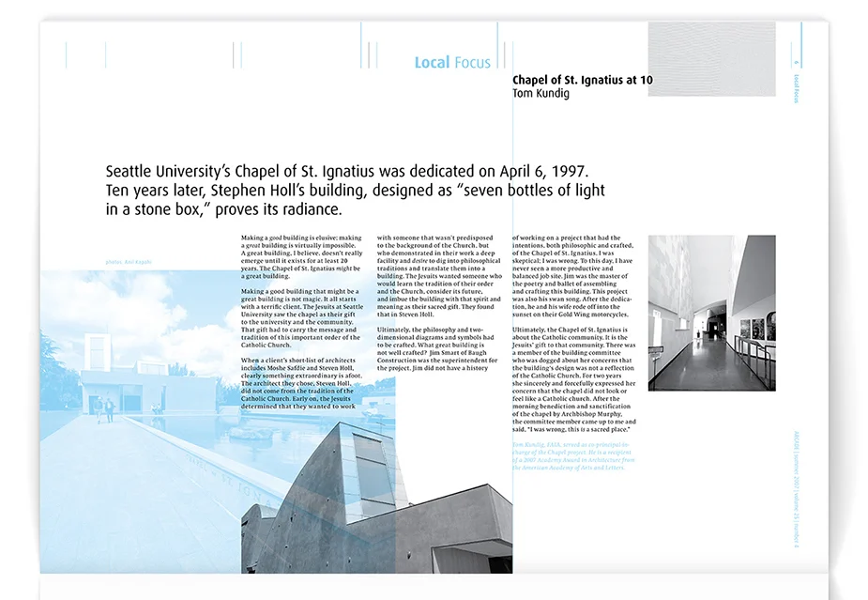The width and height of the screenshot is (868, 600).
Task: Click the gray textured block at top right
Action: click(711, 59)
